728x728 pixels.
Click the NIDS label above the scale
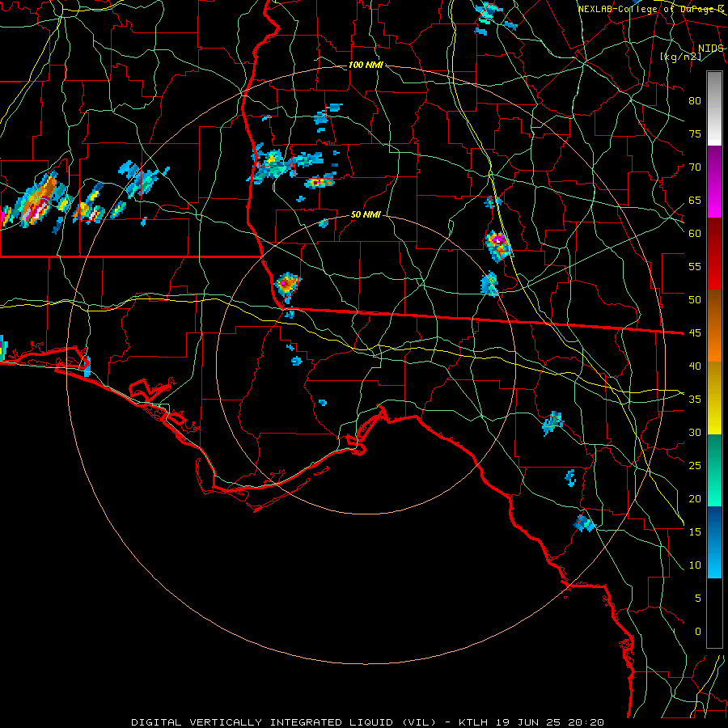(x=710, y=49)
